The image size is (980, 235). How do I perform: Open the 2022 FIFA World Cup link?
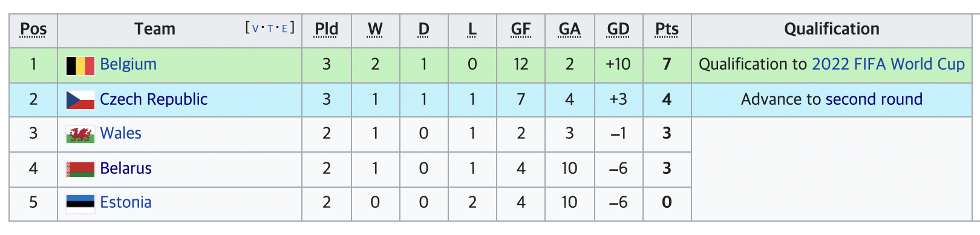888,64
